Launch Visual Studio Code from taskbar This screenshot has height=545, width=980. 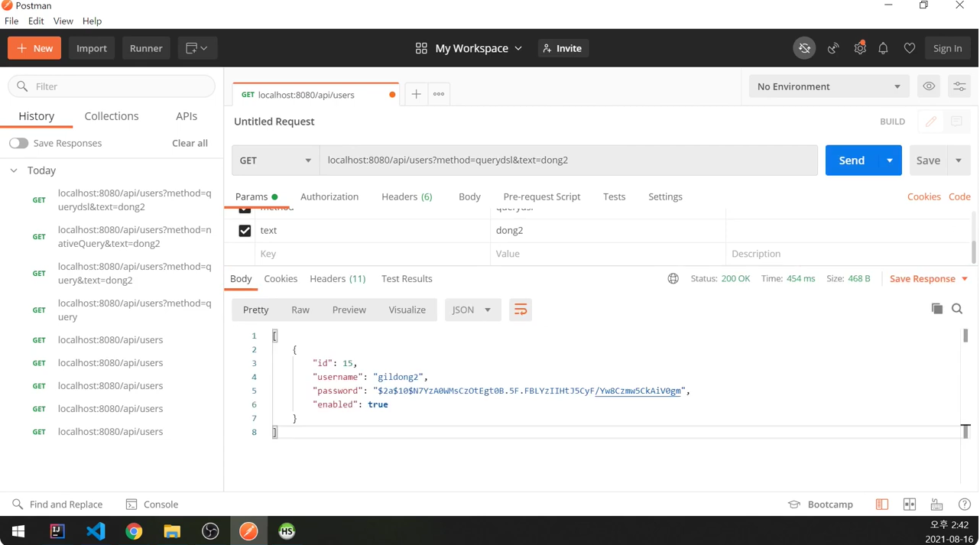tap(96, 531)
